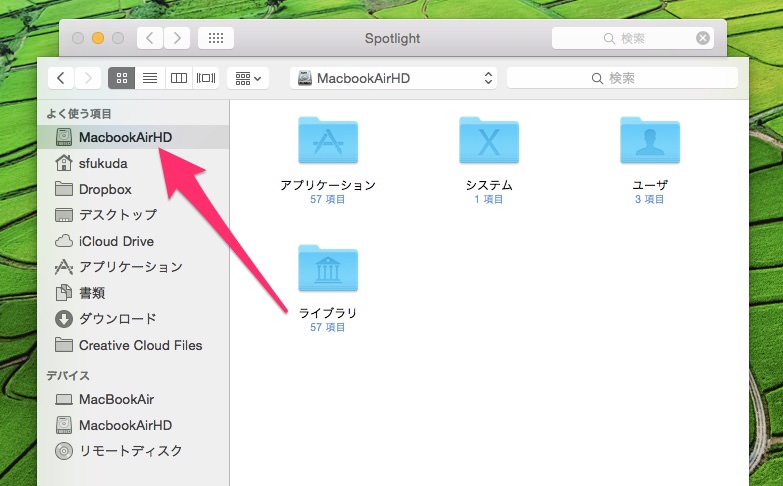783x486 pixels.
Task: Select リモートディスク in sidebar
Action: coord(133,451)
